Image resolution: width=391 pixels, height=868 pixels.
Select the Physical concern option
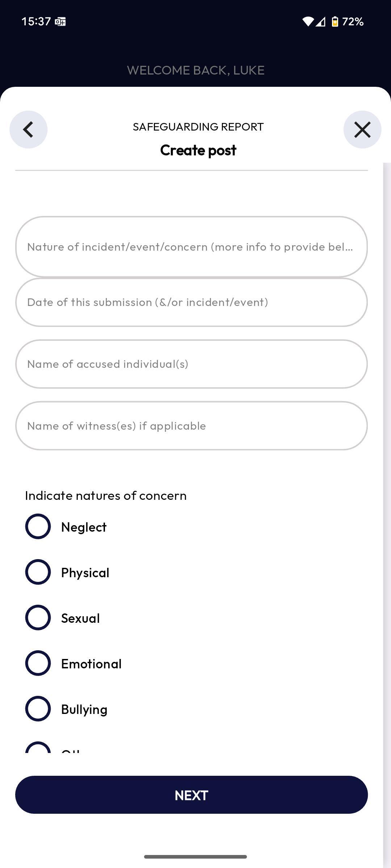coord(38,572)
